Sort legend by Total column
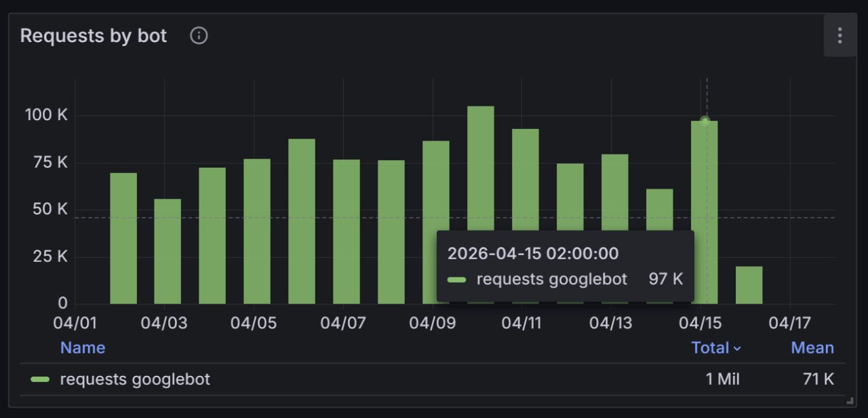This screenshot has height=418, width=868. pyautogui.click(x=709, y=348)
